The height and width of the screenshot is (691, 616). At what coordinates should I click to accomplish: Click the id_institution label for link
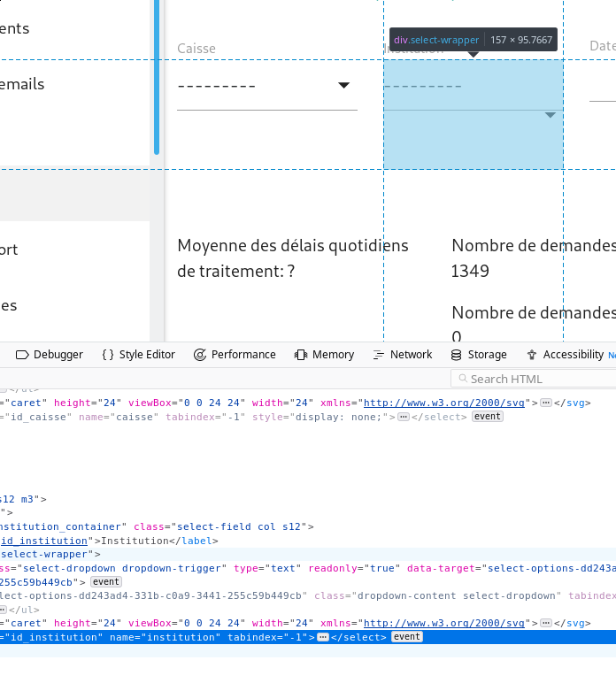click(44, 541)
